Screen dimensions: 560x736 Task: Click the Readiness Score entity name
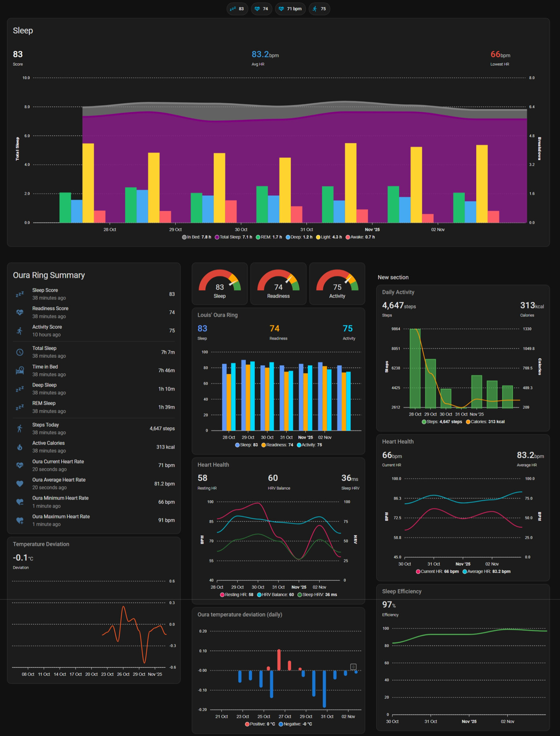tap(50, 308)
